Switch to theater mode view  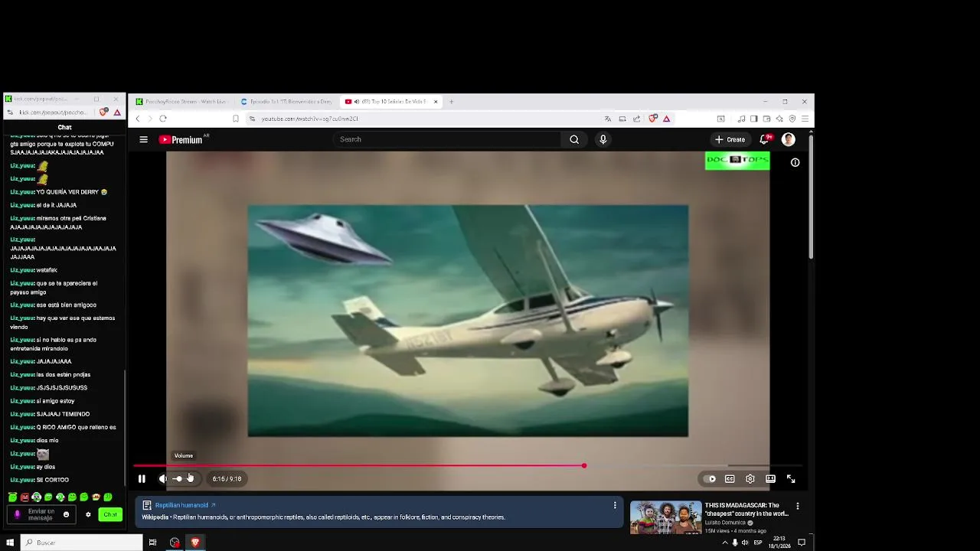[x=770, y=479]
